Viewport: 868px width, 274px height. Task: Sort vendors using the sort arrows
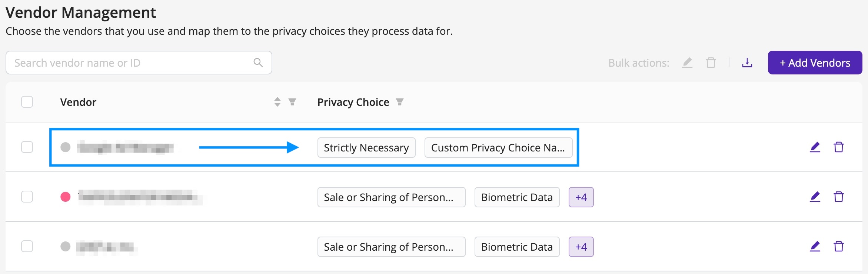pos(277,102)
